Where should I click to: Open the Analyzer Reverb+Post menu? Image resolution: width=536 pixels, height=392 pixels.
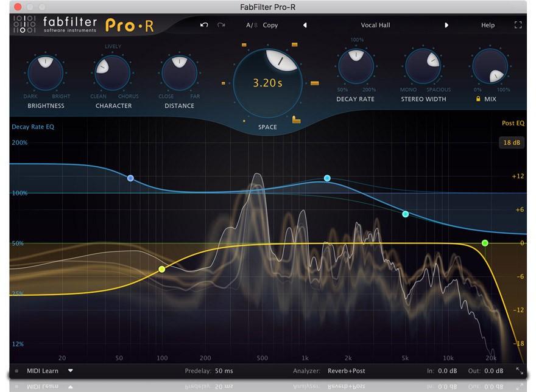347,371
